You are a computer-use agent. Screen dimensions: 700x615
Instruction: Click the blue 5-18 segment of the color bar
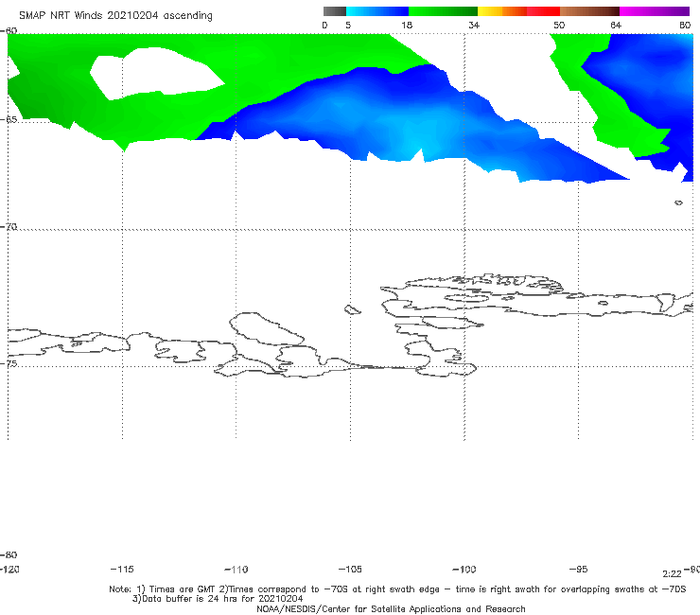coord(377,11)
